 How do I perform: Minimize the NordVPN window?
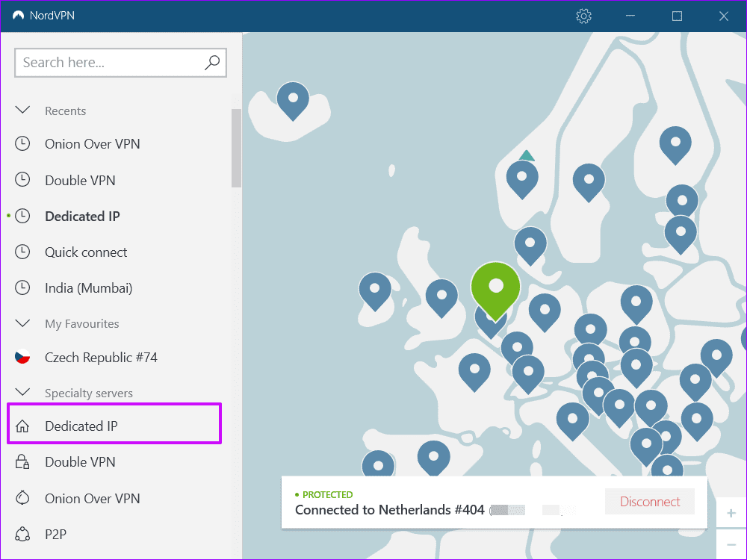[x=630, y=16]
